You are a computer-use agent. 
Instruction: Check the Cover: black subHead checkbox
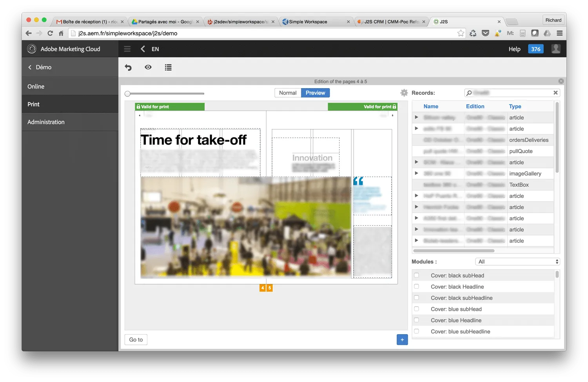tap(417, 275)
